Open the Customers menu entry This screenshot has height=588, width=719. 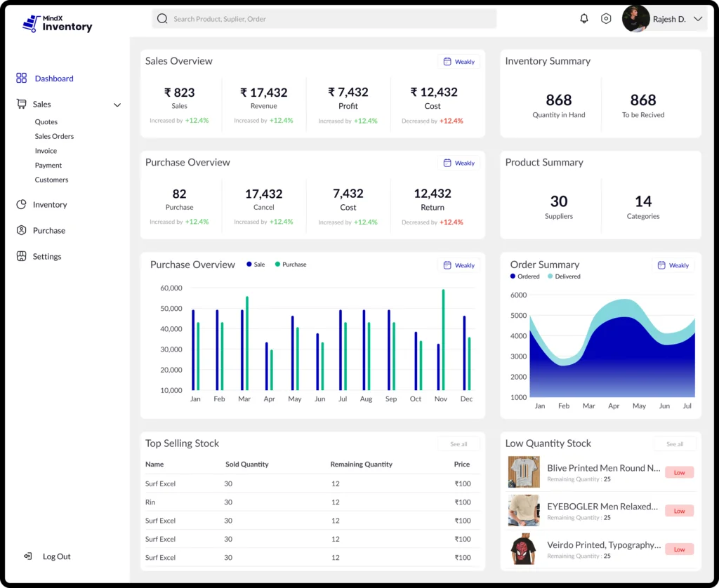click(x=51, y=180)
